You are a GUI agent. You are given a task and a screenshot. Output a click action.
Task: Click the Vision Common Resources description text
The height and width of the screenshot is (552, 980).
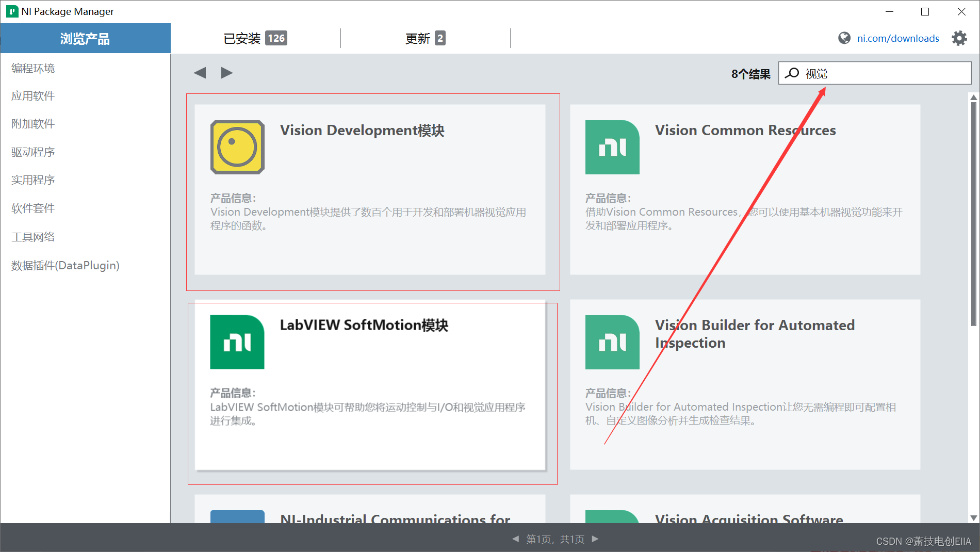pyautogui.click(x=744, y=219)
